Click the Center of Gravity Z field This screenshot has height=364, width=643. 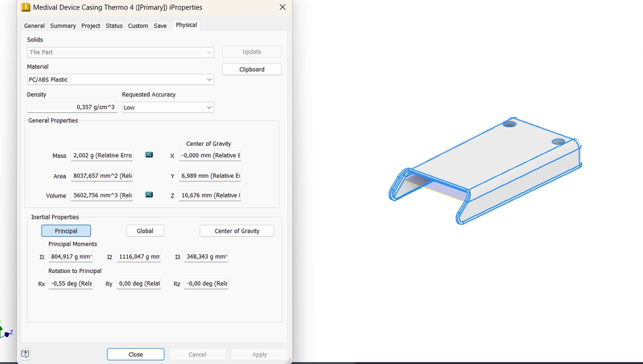point(210,195)
